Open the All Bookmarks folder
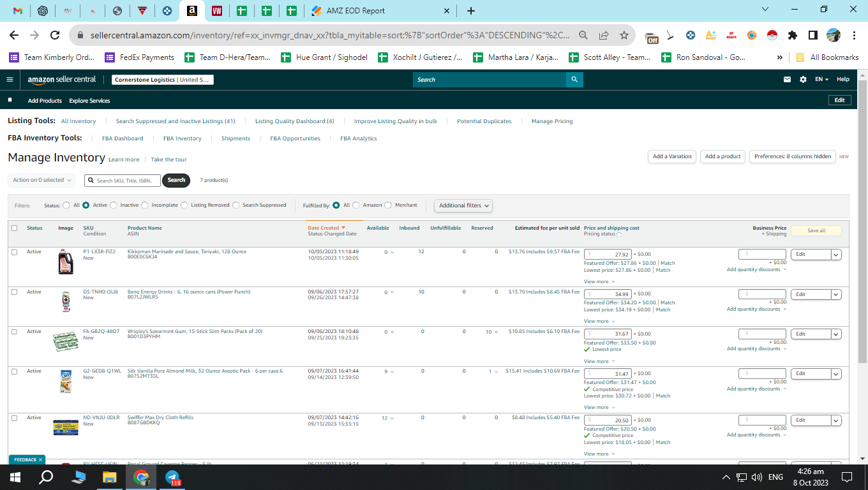Viewport: 868px width, 490px height. [827, 57]
